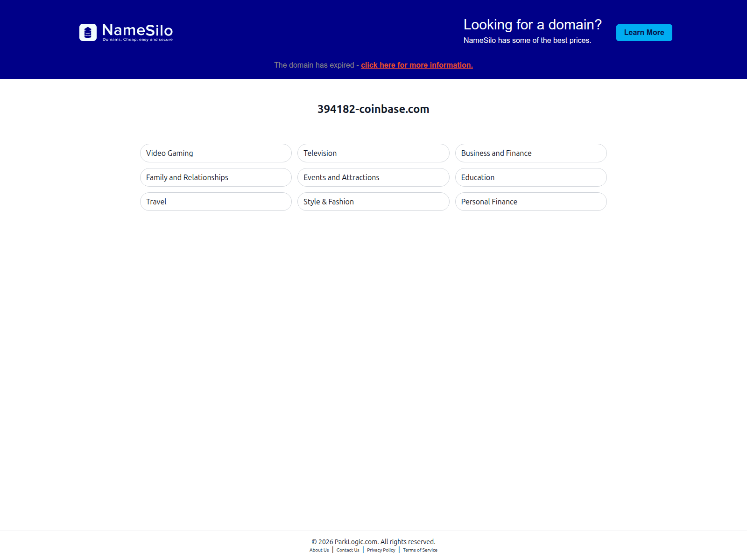The height and width of the screenshot is (560, 747).
Task: Choose the Travel category
Action: pos(216,202)
